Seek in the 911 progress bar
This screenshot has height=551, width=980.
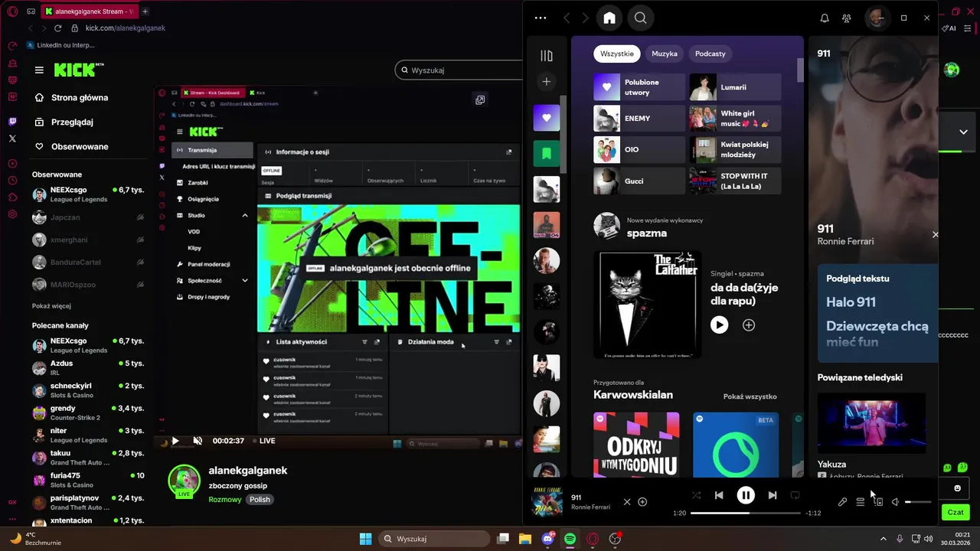[745, 513]
